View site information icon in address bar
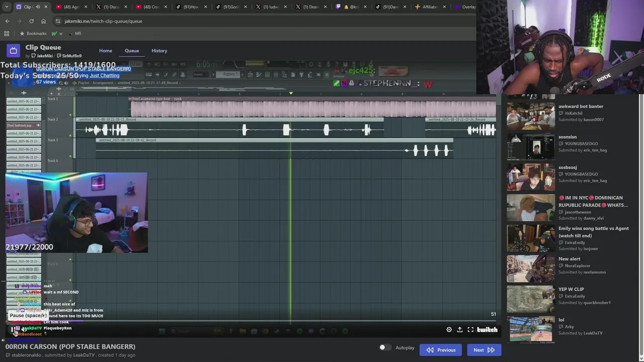This screenshot has height=362, width=644. (58, 21)
